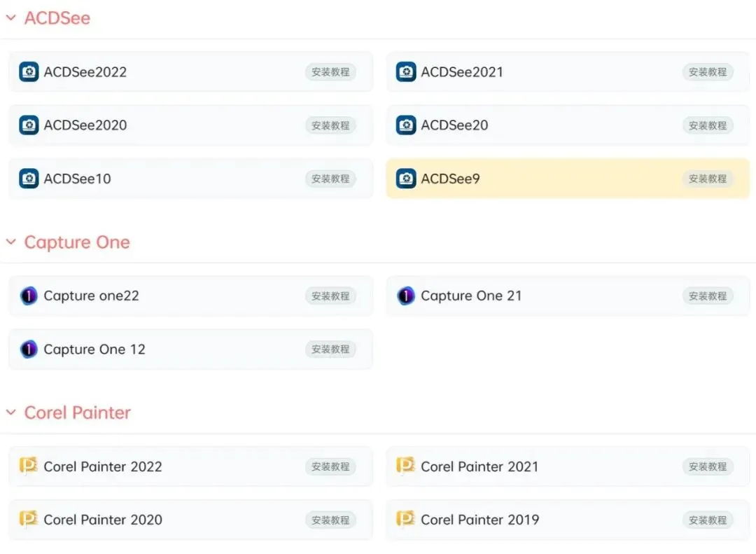Click the Corel Painter 2020 icon
756x554 pixels.
click(x=29, y=519)
